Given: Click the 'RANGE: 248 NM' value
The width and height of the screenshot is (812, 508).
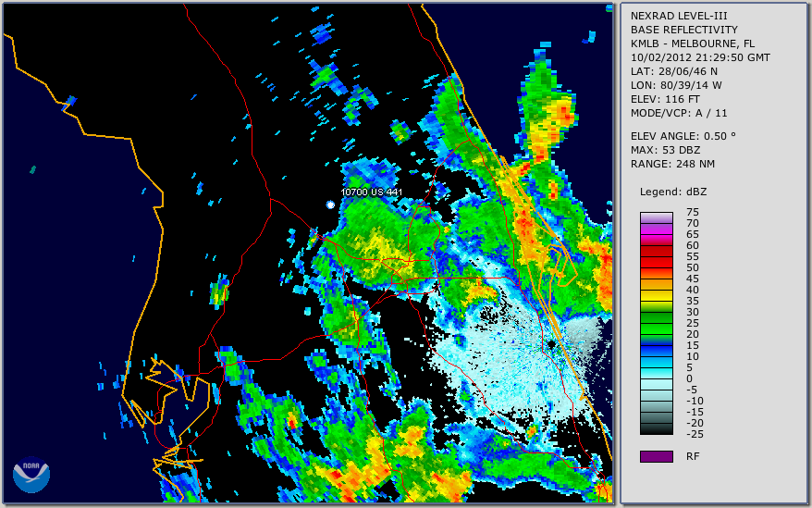Looking at the screenshot, I should tap(672, 165).
